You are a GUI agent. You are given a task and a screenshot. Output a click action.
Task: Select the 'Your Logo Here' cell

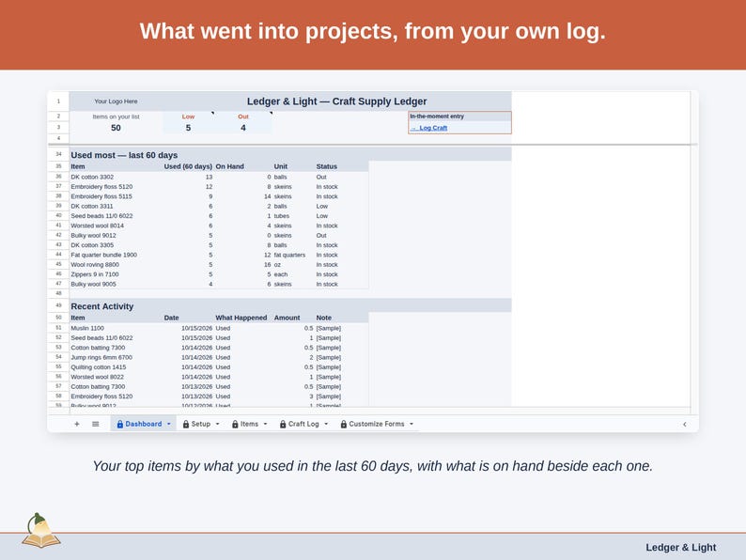click(116, 101)
